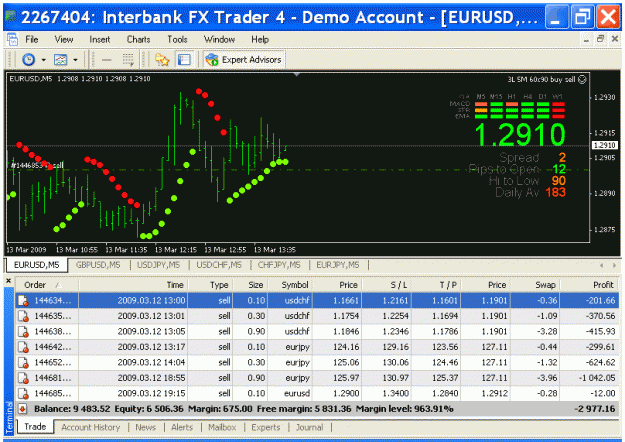This screenshot has width=625, height=442.
Task: Select the usdchf order priced 1.1754
Action: [x=317, y=316]
